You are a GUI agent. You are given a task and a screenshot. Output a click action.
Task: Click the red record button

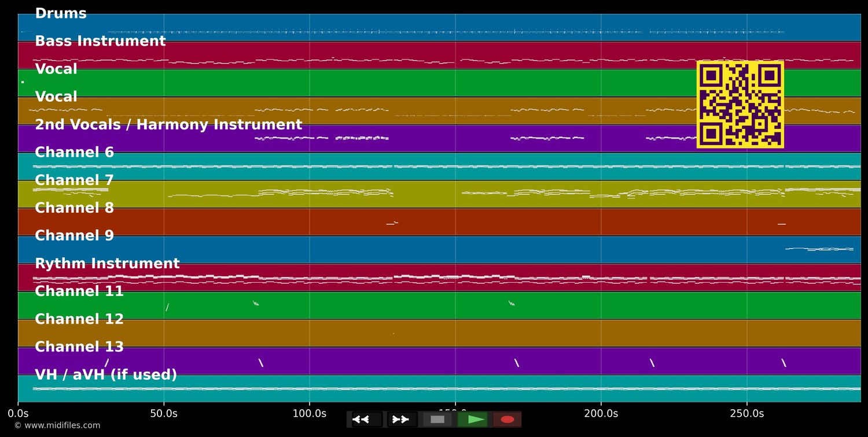[507, 420]
